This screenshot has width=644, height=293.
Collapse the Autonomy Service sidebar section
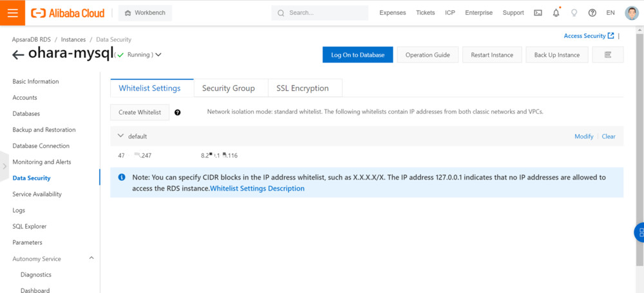click(x=91, y=258)
